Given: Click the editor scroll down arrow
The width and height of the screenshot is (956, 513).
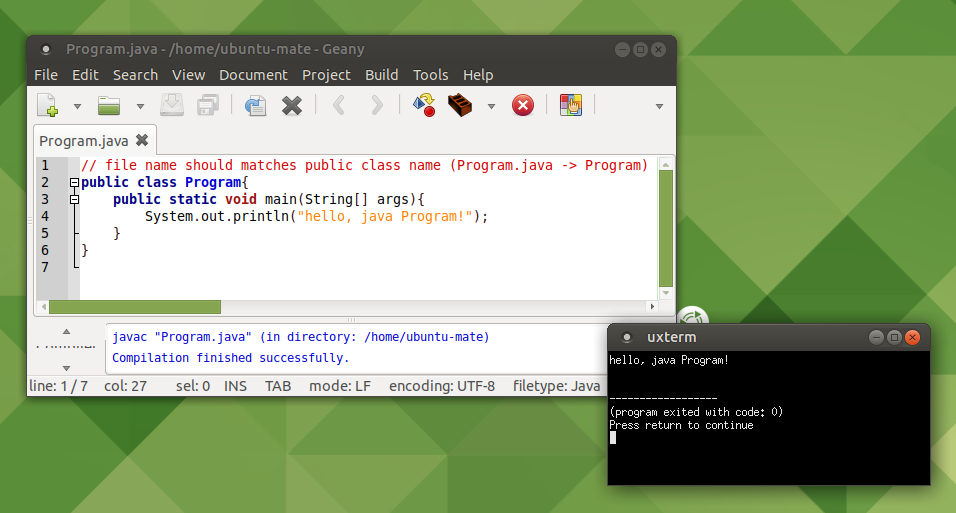Looking at the screenshot, I should click(666, 293).
